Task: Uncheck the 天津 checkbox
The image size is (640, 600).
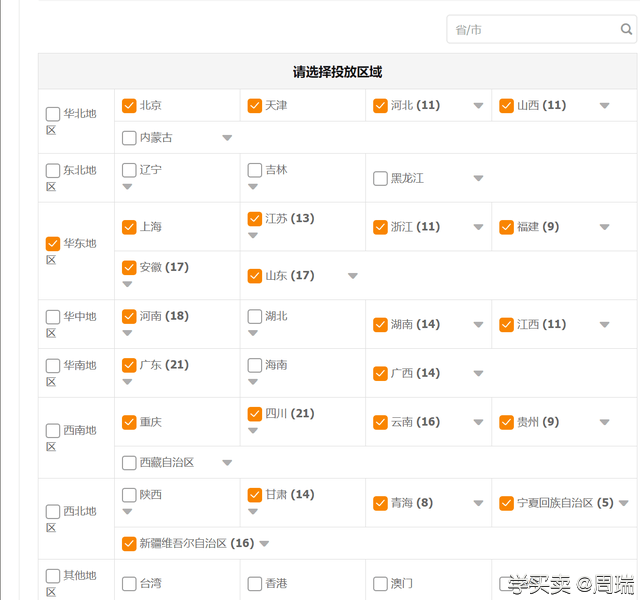Action: coord(255,106)
